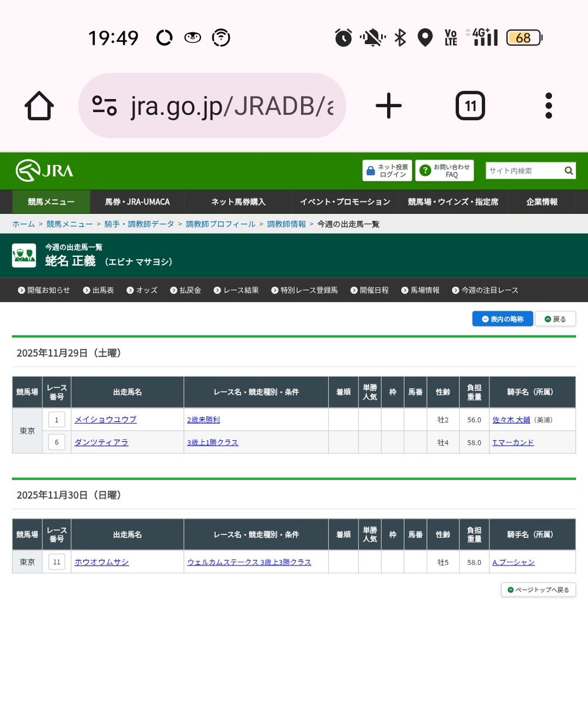Open the 企業情報 menu item
The height and width of the screenshot is (707, 588).
(541, 201)
